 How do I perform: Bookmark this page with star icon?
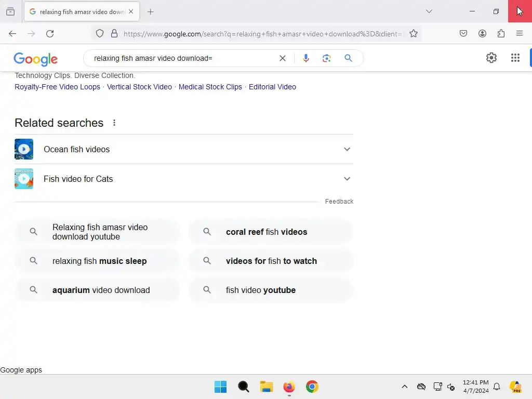click(x=413, y=34)
